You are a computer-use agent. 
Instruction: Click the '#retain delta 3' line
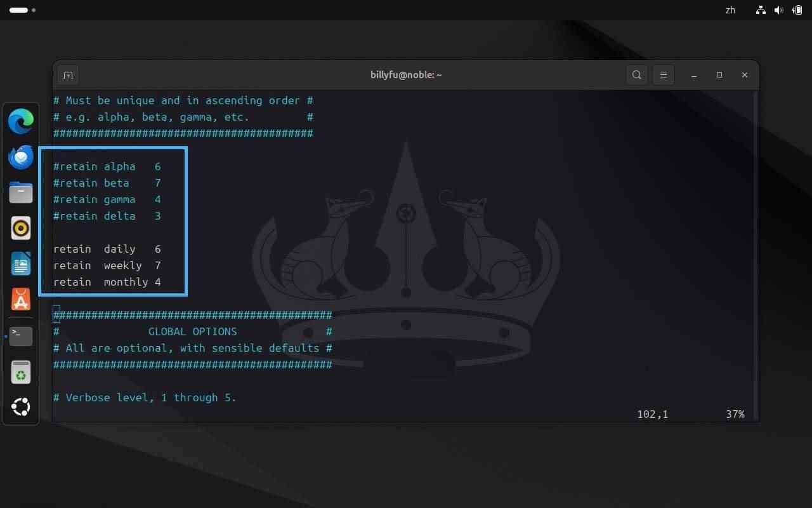click(x=107, y=216)
